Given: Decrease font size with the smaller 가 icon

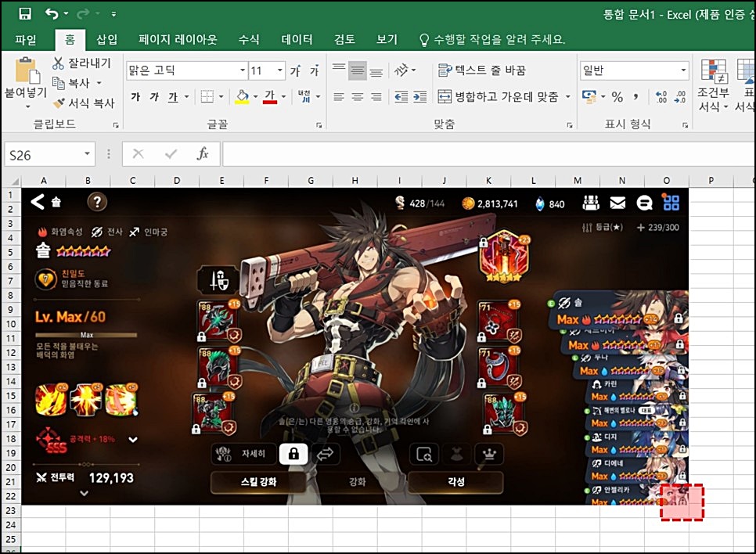Looking at the screenshot, I should coord(315,71).
